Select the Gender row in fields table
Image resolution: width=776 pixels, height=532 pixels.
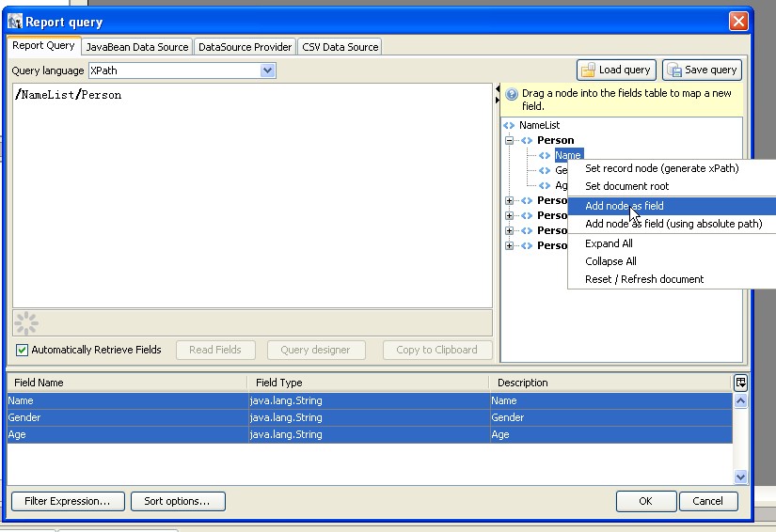[x=370, y=417]
